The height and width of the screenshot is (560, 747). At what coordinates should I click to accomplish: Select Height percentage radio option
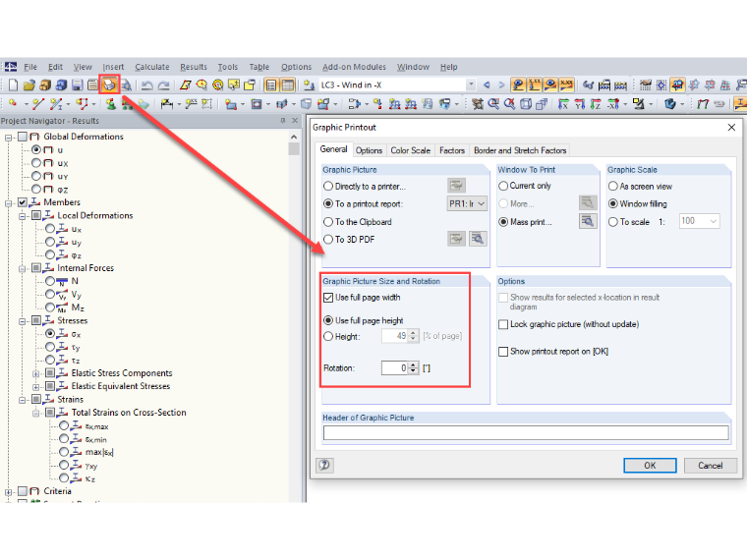pos(328,337)
